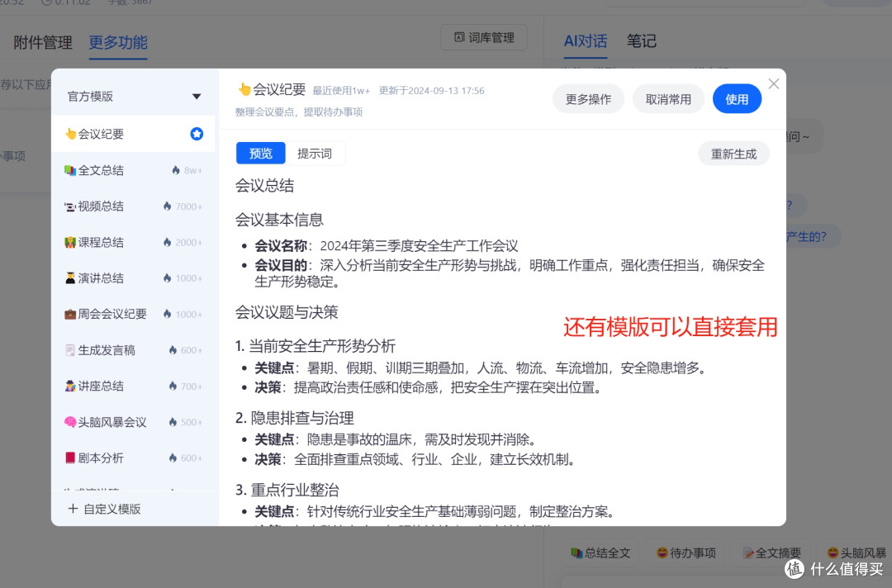Click the flame icon on the 生成发言稿 row
Screen dimensions: 892x588
173,350
